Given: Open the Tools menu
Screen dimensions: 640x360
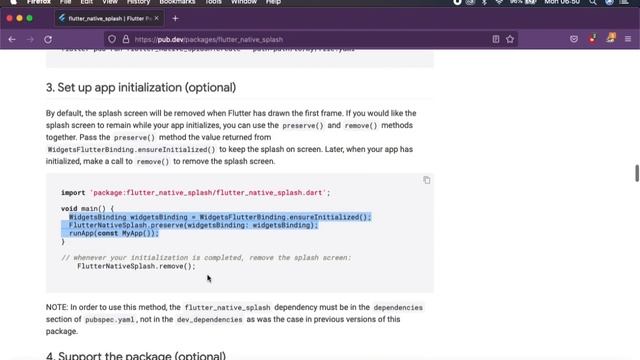Looking at the screenshot, I should (213, 2).
